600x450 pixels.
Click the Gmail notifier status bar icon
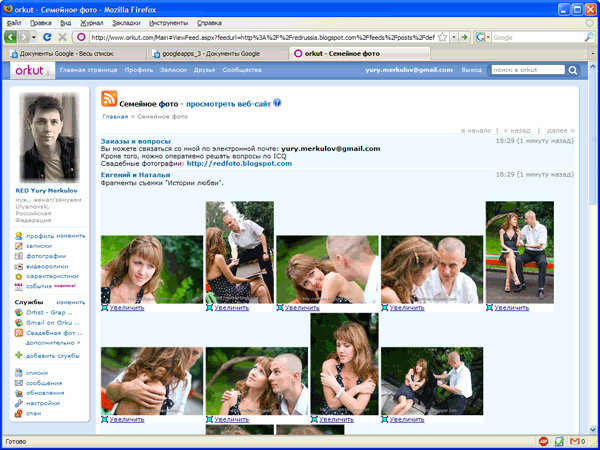click(577, 442)
